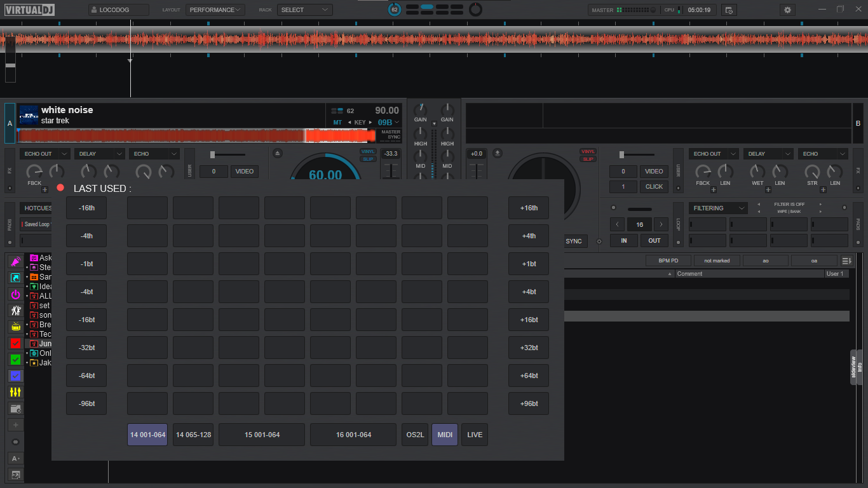The width and height of the screenshot is (868, 488).
Task: Toggle SLIP mode on deck A
Action: tap(368, 159)
